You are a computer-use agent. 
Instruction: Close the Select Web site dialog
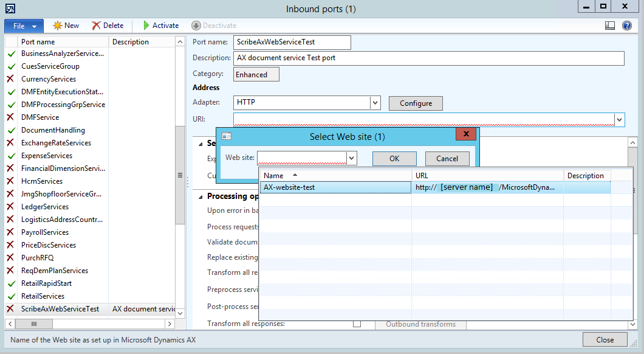[x=466, y=134]
